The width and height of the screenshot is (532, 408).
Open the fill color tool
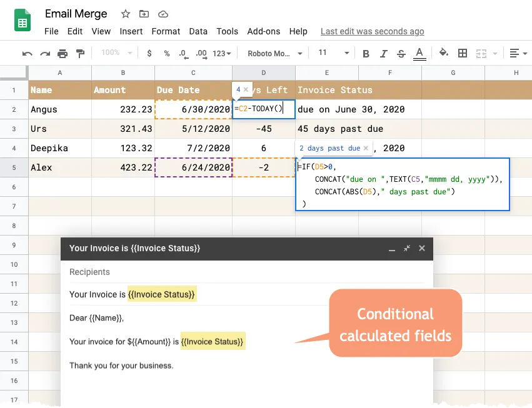(x=444, y=53)
